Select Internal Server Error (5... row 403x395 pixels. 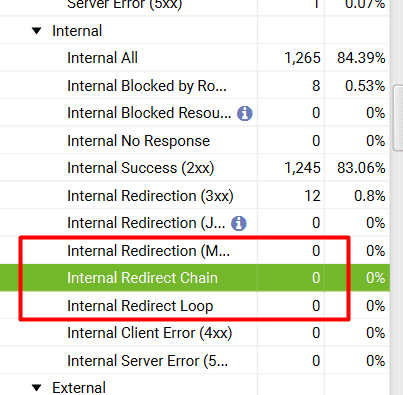195,361
